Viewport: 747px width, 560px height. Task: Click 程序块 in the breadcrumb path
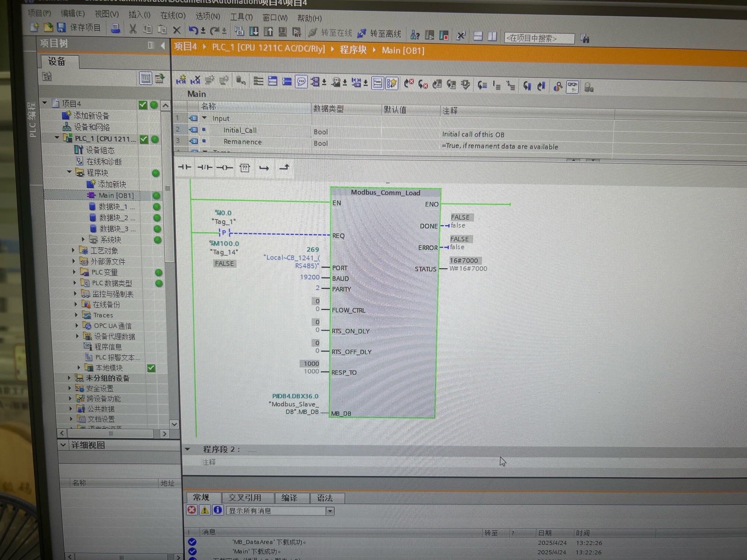(x=353, y=50)
